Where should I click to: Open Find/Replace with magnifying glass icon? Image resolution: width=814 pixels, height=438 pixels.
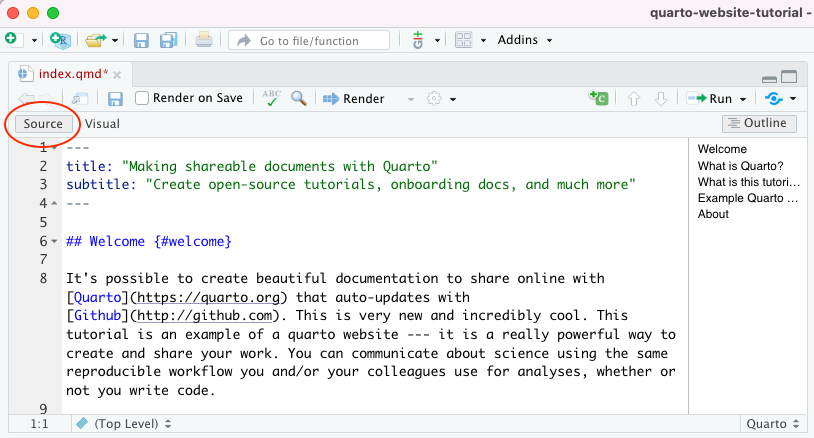[x=298, y=98]
